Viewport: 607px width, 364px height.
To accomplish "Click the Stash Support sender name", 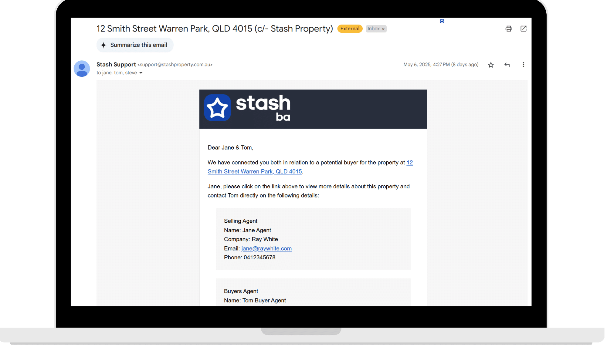I will point(116,64).
